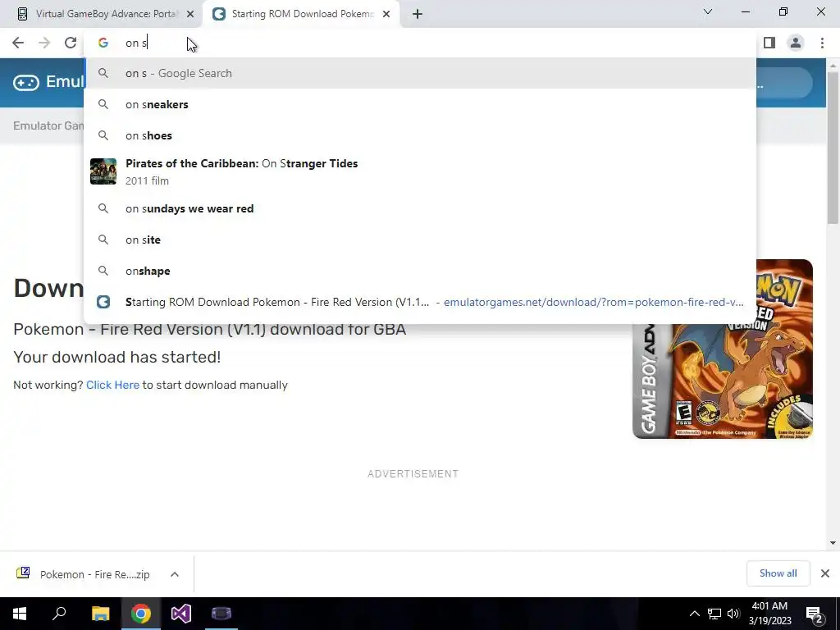Screen dimensions: 840x630
Task: Click the volume speaker tray icon
Action: click(x=733, y=614)
